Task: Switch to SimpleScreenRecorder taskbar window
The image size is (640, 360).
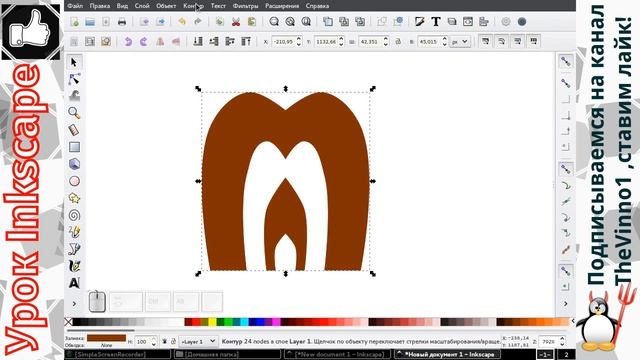Action: (x=118, y=354)
